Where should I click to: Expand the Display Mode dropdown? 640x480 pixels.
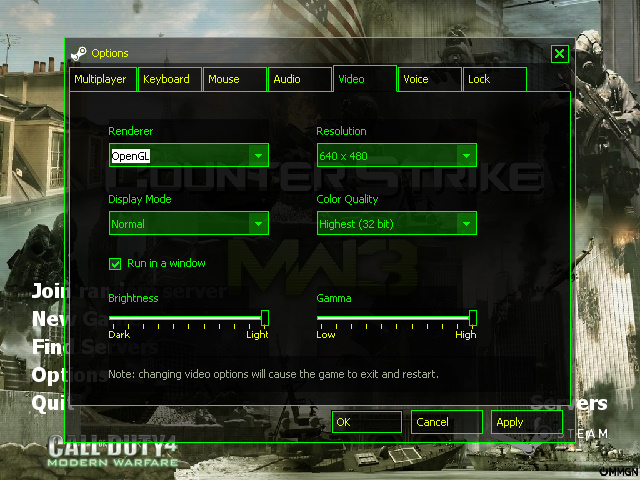[x=258, y=224]
